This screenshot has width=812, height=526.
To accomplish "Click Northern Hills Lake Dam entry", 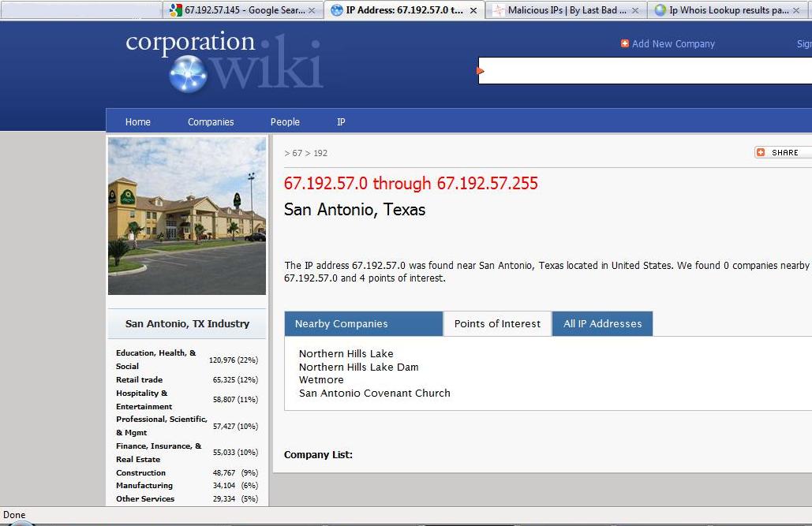I will click(x=358, y=367).
